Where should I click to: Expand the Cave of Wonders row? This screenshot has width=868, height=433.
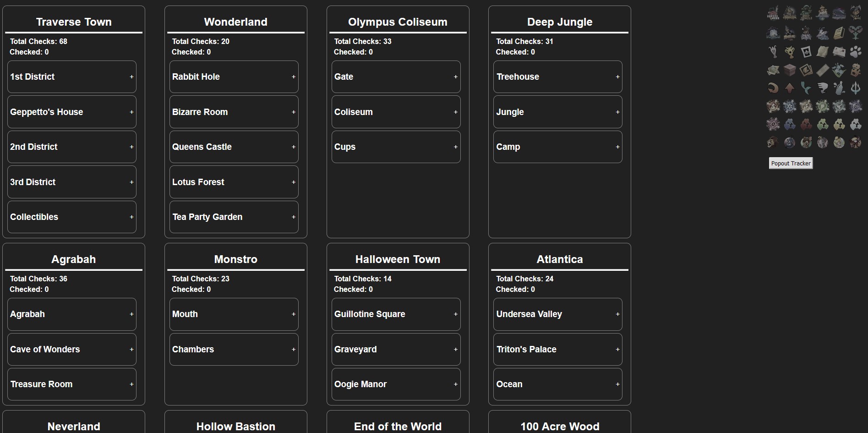tap(72, 349)
